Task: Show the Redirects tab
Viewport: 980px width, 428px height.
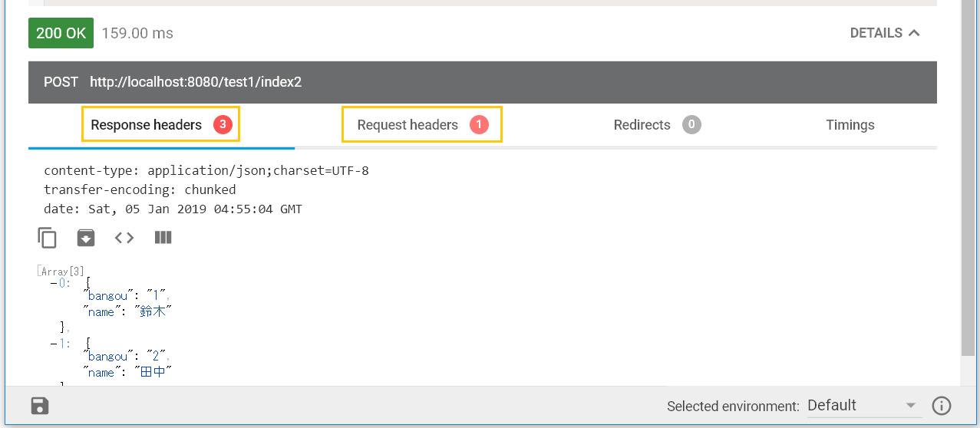Action: click(656, 125)
